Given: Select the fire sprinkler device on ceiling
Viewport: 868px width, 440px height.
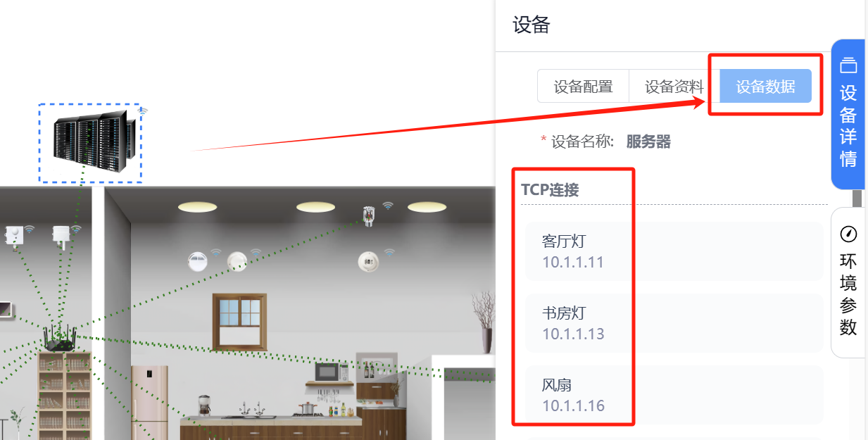Looking at the screenshot, I should 366,216.
